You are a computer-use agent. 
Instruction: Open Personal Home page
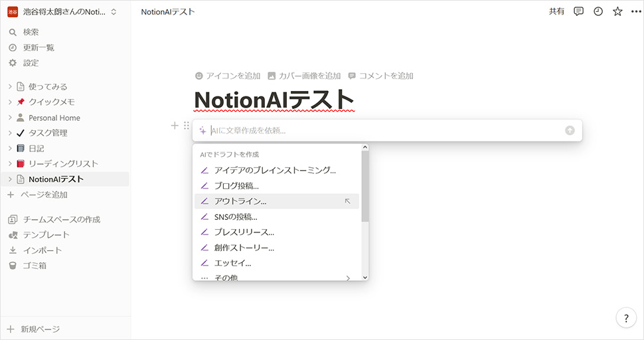(54, 118)
